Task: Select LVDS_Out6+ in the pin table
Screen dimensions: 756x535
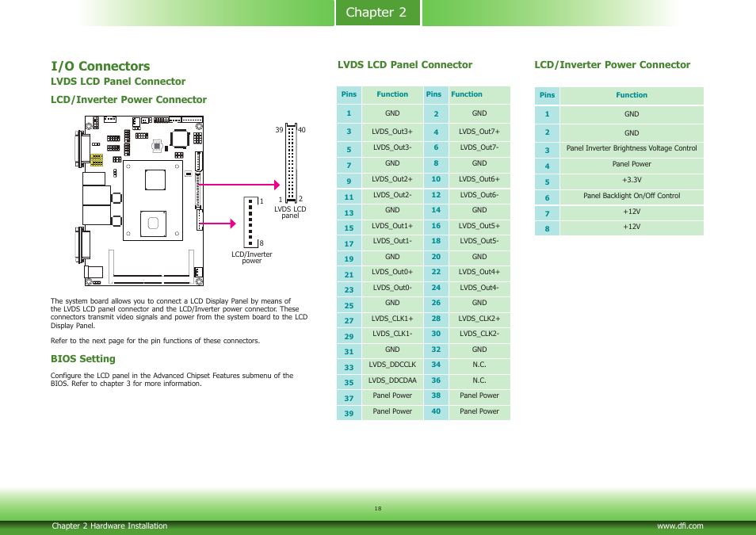Action: (479, 179)
